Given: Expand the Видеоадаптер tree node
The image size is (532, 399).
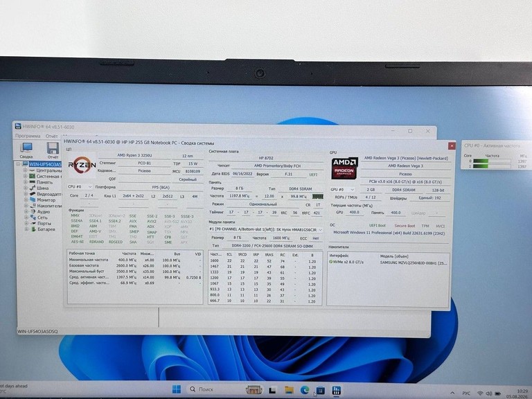Looking at the screenshot, I should click(26, 194).
